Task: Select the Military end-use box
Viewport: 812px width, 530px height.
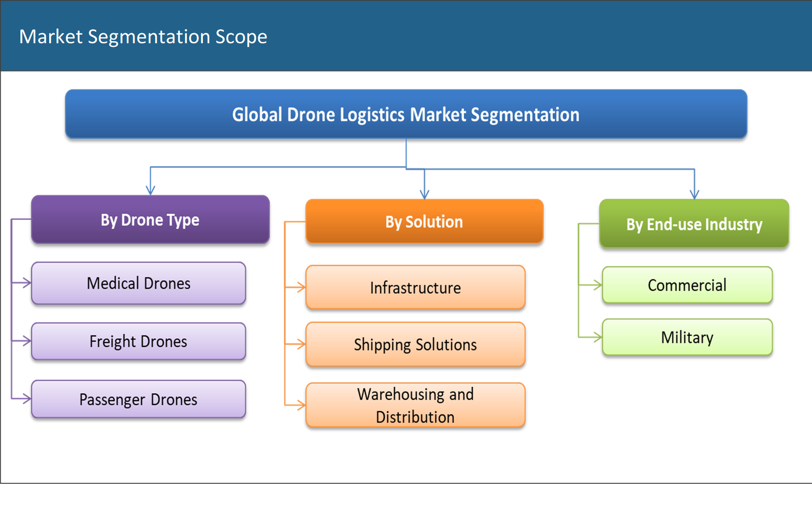Action: [x=687, y=337]
